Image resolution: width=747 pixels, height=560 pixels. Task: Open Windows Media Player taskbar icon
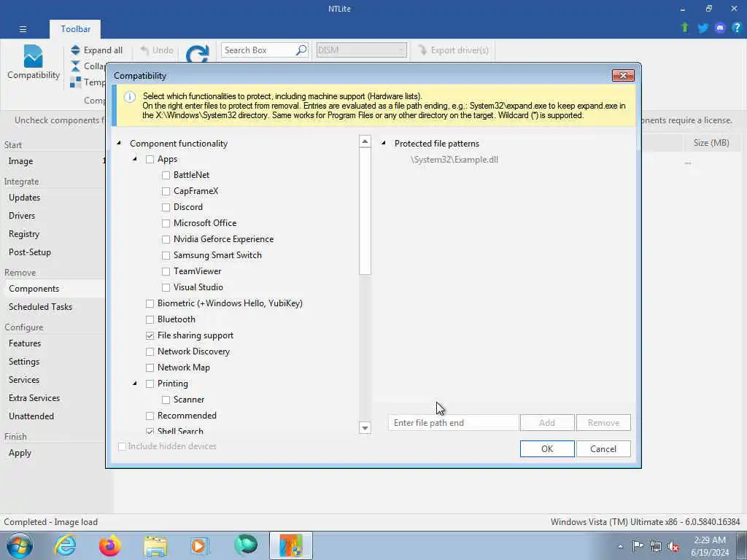tap(200, 545)
